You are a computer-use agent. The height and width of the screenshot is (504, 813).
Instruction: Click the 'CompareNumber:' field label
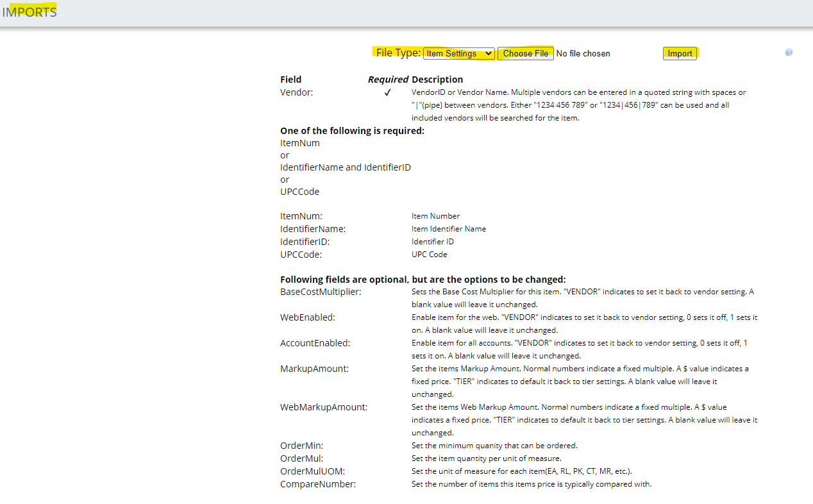coord(318,484)
